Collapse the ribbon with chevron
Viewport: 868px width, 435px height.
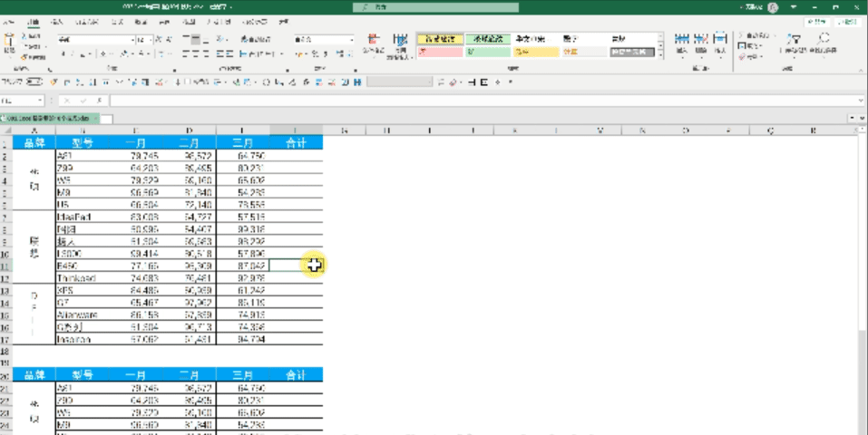860,70
